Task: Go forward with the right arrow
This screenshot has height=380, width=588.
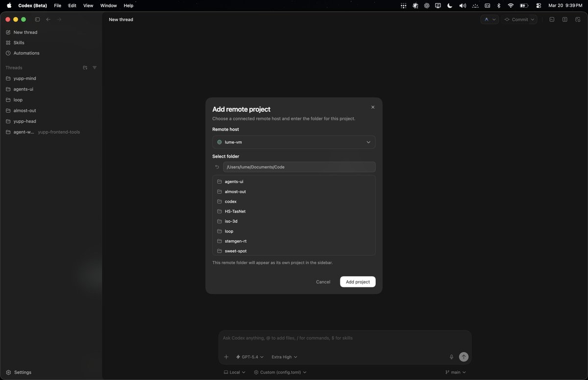Action: tap(59, 20)
